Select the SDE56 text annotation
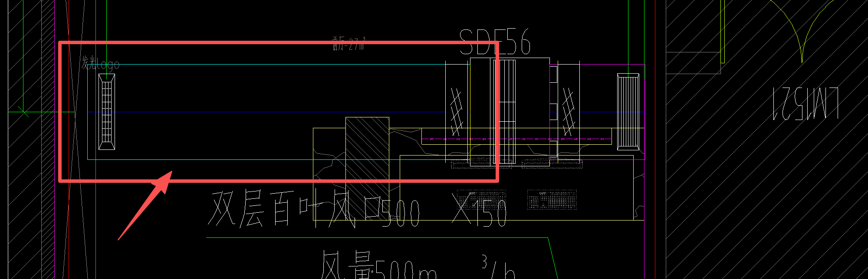 tap(495, 42)
